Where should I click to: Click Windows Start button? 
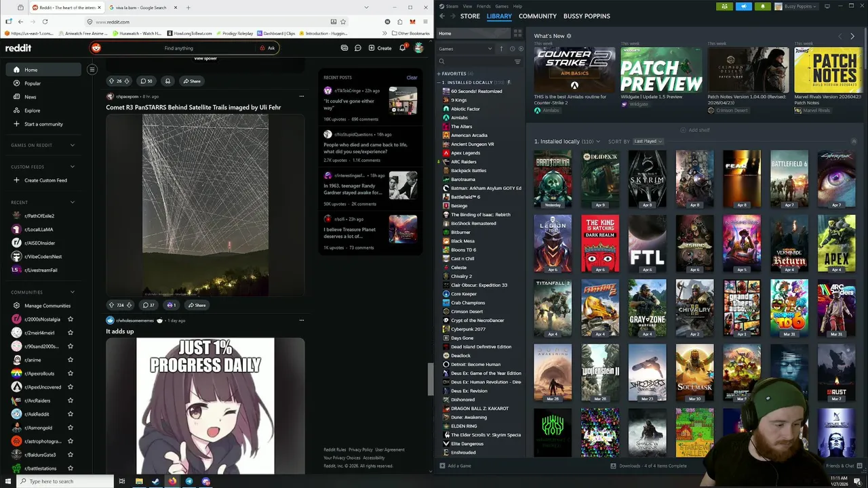[x=7, y=481]
